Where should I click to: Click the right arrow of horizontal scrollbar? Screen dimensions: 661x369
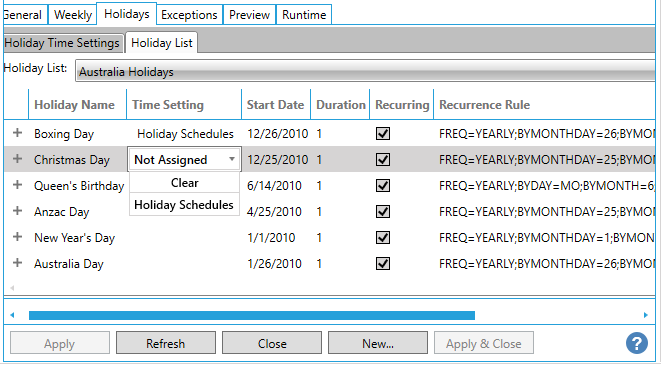tap(645, 315)
